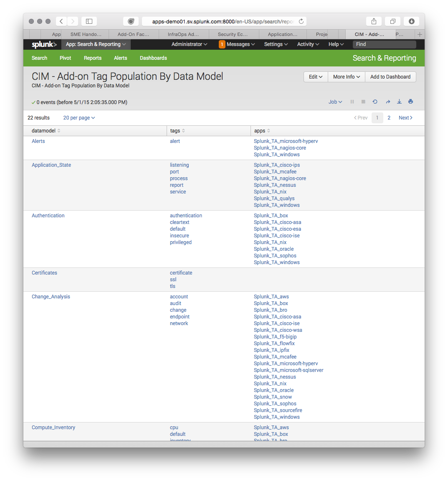Expand the Administrator menu
The image size is (448, 481).
190,44
